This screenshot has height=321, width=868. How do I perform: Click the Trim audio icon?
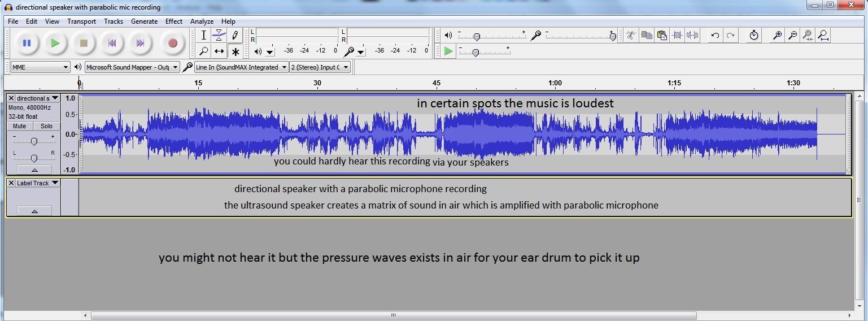click(x=678, y=35)
